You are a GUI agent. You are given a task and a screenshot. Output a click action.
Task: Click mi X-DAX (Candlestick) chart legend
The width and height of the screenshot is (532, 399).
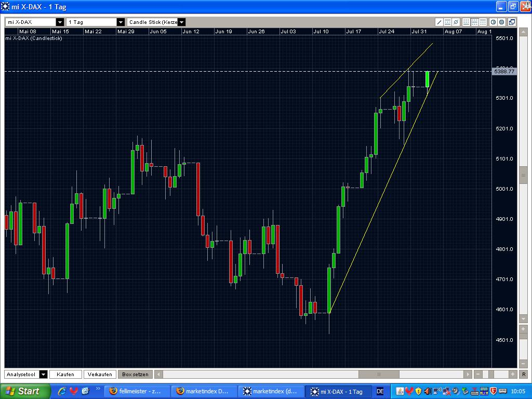pyautogui.click(x=34, y=38)
